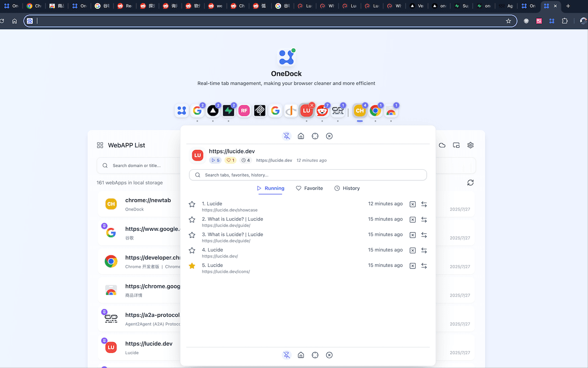
Task: Click the send-to-device screencast icon
Action: 456,145
